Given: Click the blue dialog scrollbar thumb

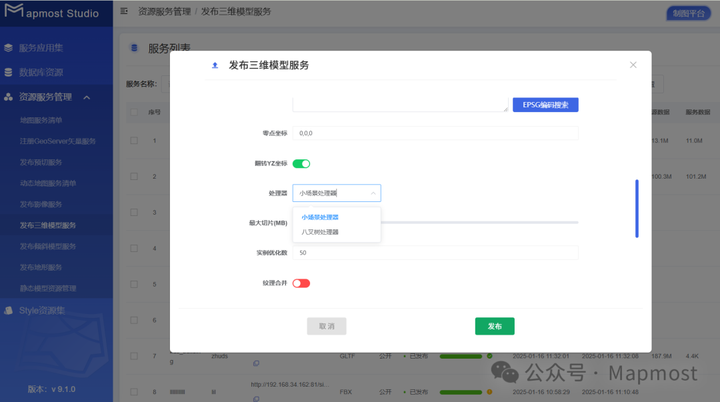Looking at the screenshot, I should tap(637, 209).
